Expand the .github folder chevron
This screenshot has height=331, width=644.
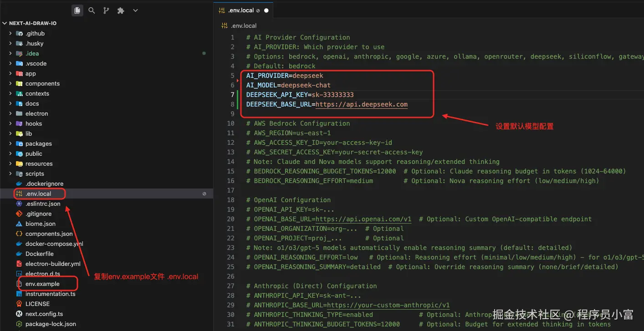pyautogui.click(x=10, y=33)
